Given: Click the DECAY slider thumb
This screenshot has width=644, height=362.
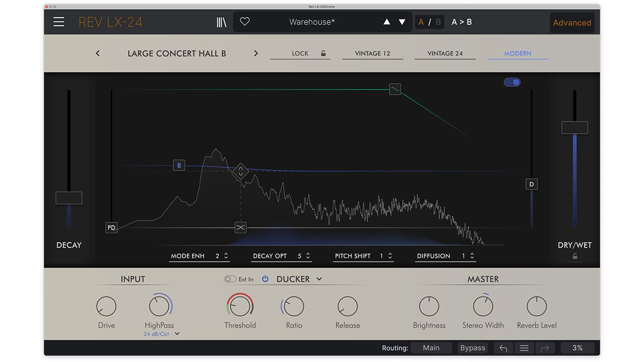Looking at the screenshot, I should [x=69, y=198].
